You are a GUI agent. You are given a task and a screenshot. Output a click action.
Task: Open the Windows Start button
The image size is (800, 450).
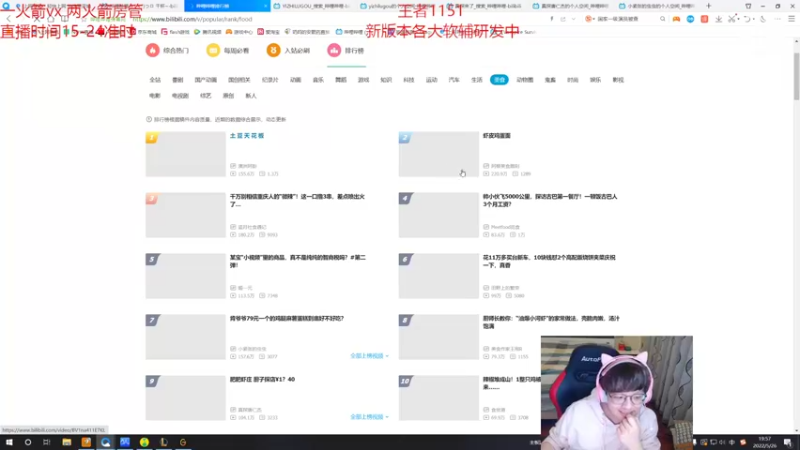pos(9,442)
